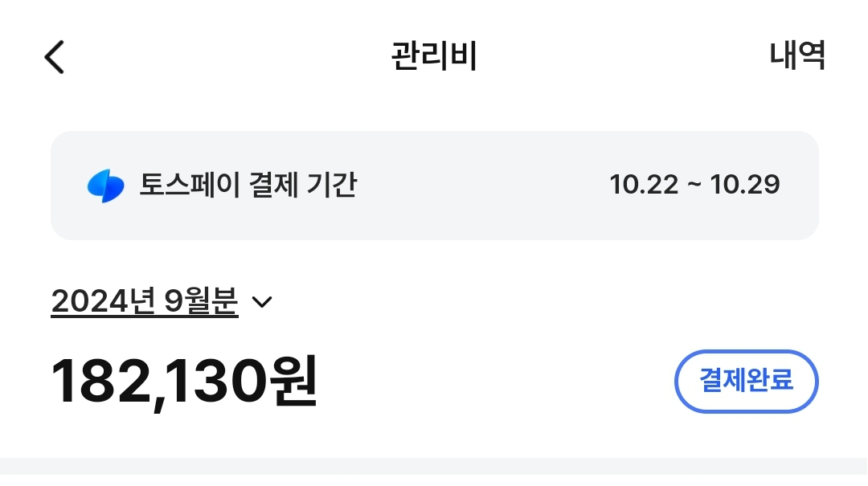Go back with the left arrow icon
Image resolution: width=868 pixels, height=486 pixels.
tap(54, 57)
